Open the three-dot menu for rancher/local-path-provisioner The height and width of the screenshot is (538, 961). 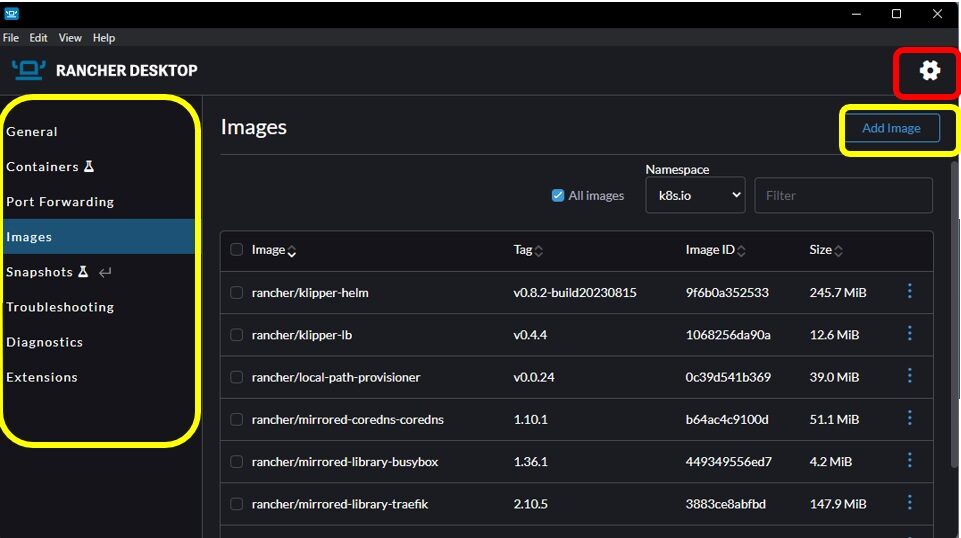(x=909, y=376)
